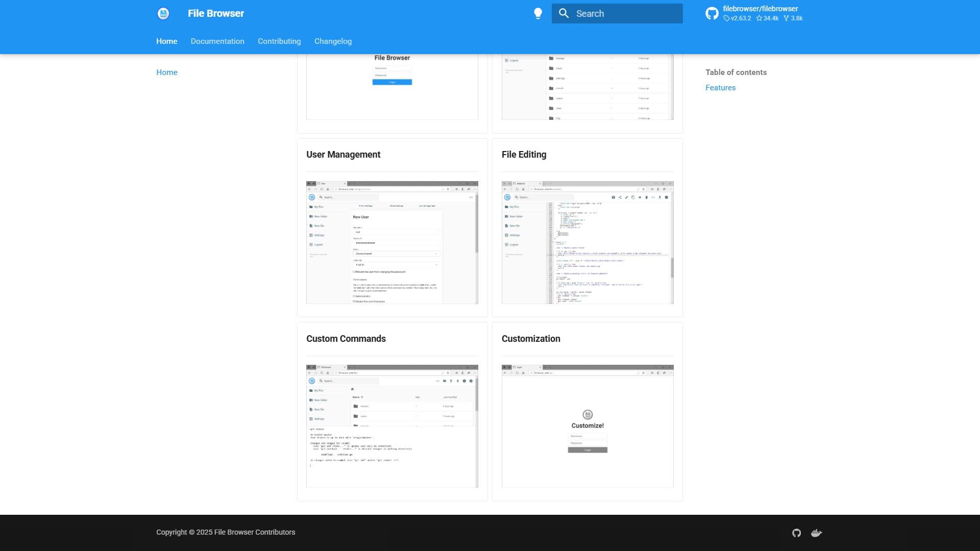This screenshot has width=980, height=551.
Task: Click the Home link in the left sidebar
Action: click(167, 72)
